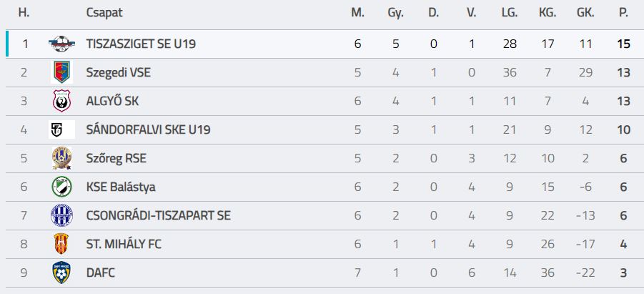This screenshot has height=294, width=644.
Task: Click the Algyő SK team badge
Action: tap(61, 101)
